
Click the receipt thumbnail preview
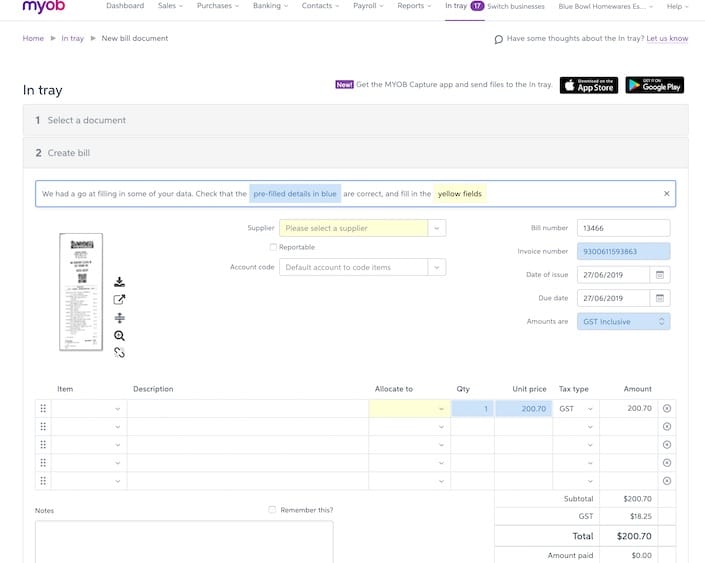click(81, 292)
